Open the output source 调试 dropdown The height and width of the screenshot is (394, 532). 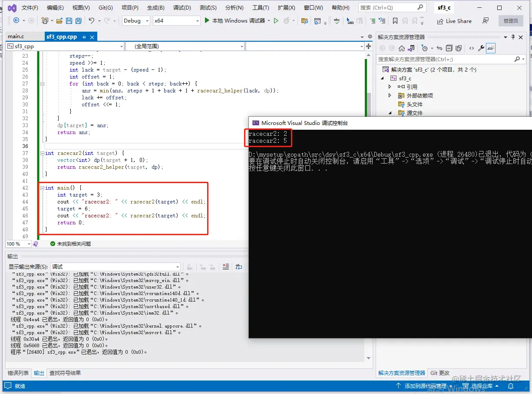[116, 267]
